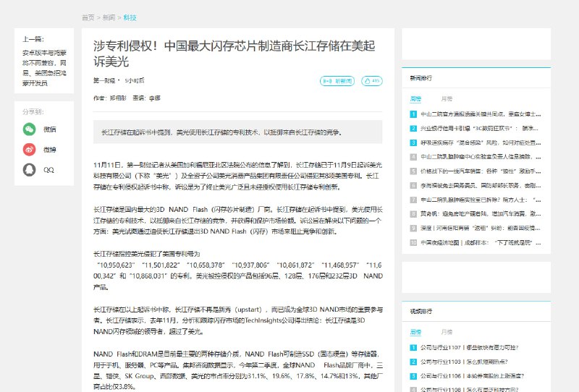Open ranked news 8 about 贾奇帆
579x392 pixels.
(481, 214)
